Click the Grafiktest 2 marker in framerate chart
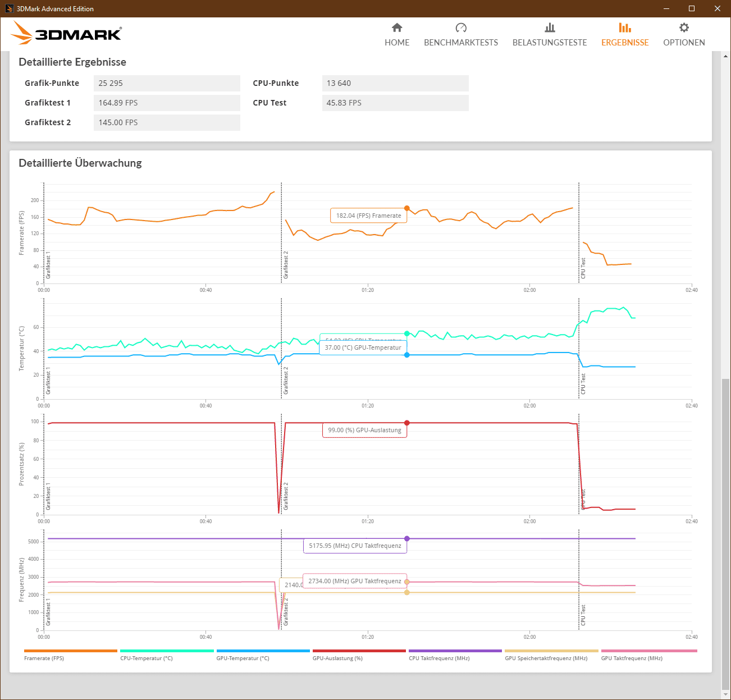Viewport: 731px width, 700px height. [286, 265]
